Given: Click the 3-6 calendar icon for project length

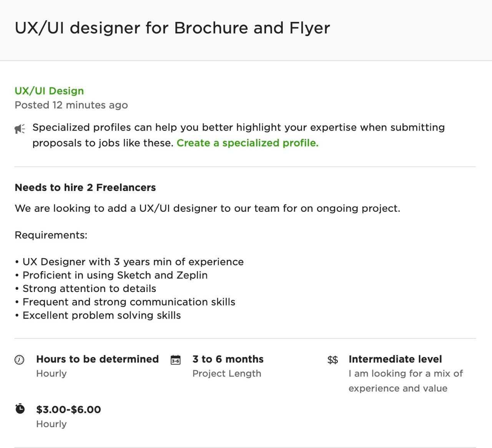Looking at the screenshot, I should click(x=176, y=360).
